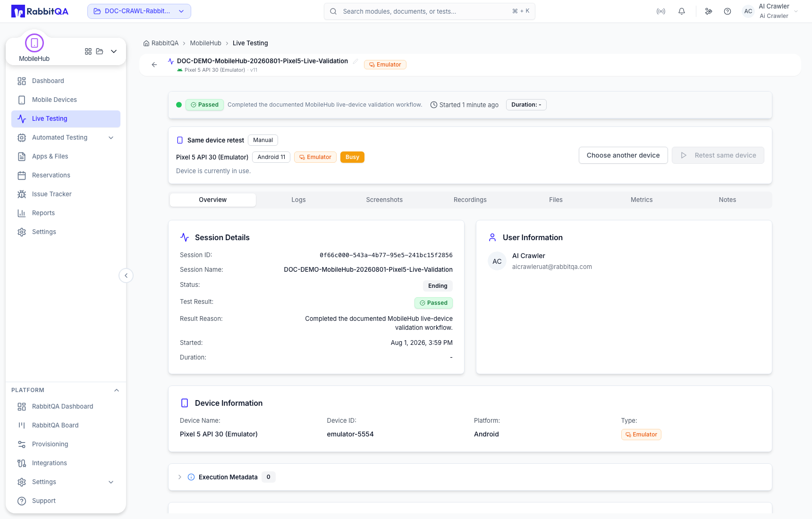The height and width of the screenshot is (519, 812).
Task: Click the clock icon beside Started
Action: [x=434, y=105]
